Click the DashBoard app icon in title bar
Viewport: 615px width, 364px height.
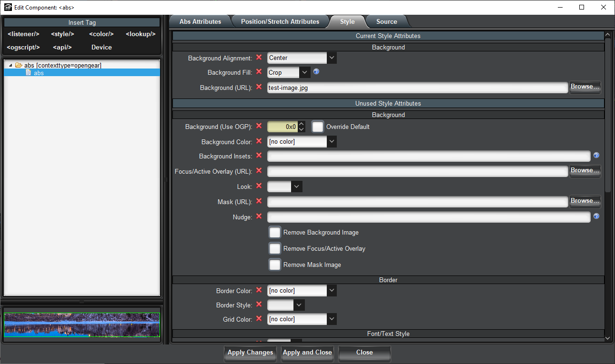(8, 7)
